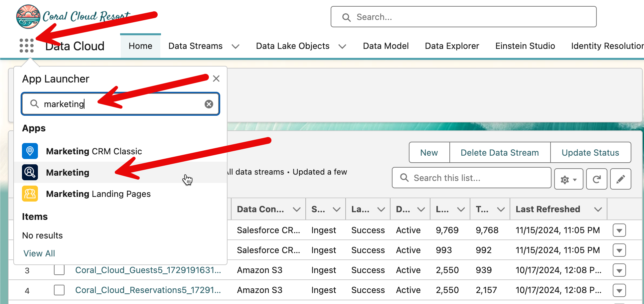Open row actions menu for first data stream
This screenshot has width=644, height=304.
point(619,230)
